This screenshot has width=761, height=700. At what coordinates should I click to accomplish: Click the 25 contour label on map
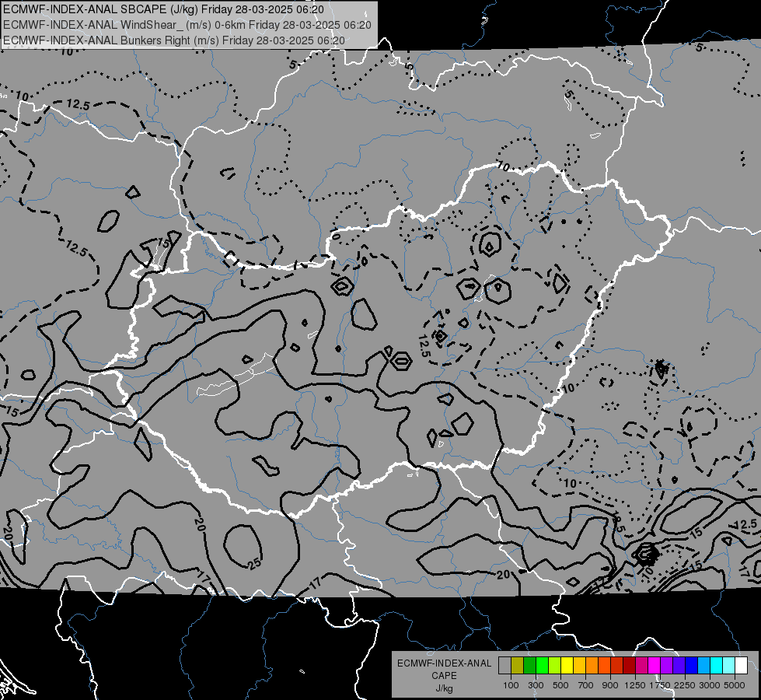point(254,563)
